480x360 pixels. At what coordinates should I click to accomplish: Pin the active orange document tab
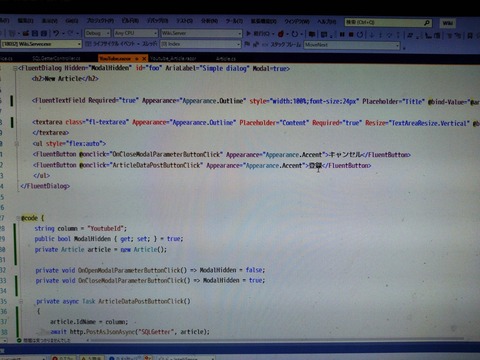[x=137, y=59]
